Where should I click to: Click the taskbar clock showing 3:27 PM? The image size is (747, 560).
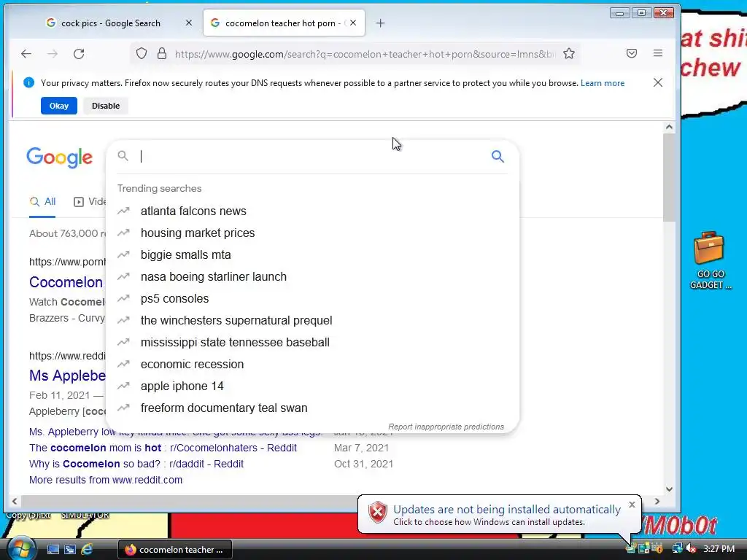(719, 549)
